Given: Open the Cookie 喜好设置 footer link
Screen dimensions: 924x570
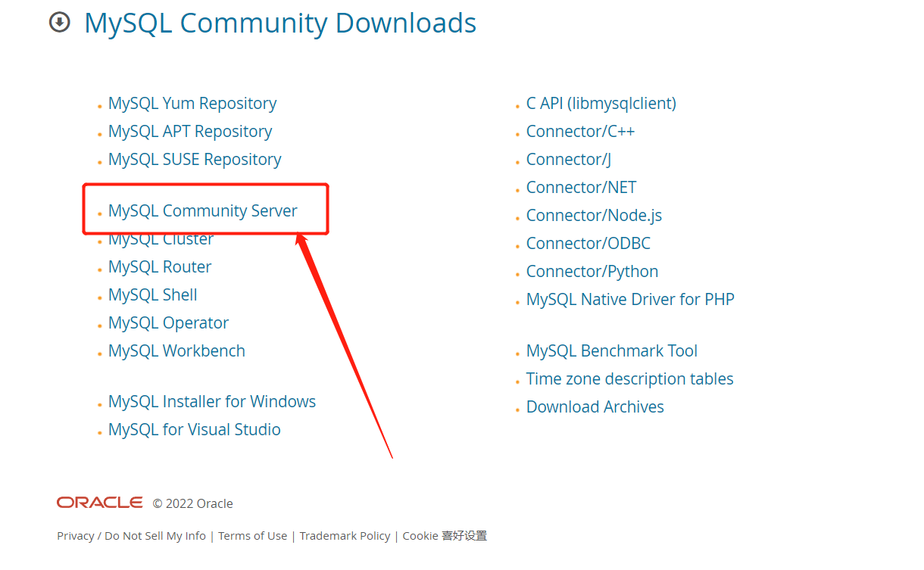Looking at the screenshot, I should [445, 535].
